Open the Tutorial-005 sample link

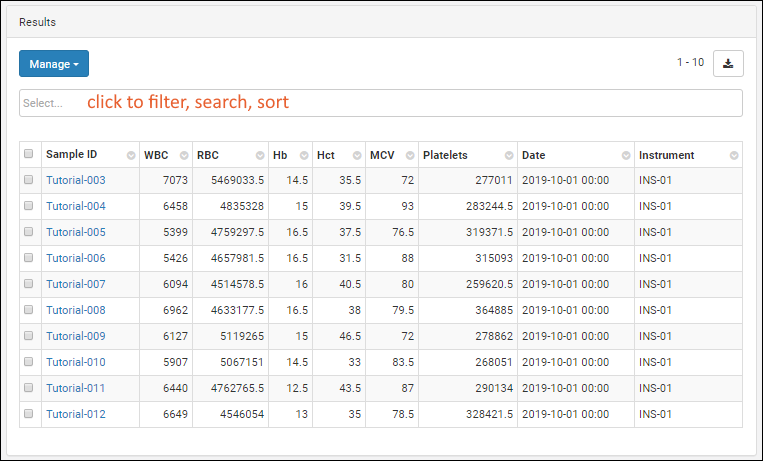[76, 232]
